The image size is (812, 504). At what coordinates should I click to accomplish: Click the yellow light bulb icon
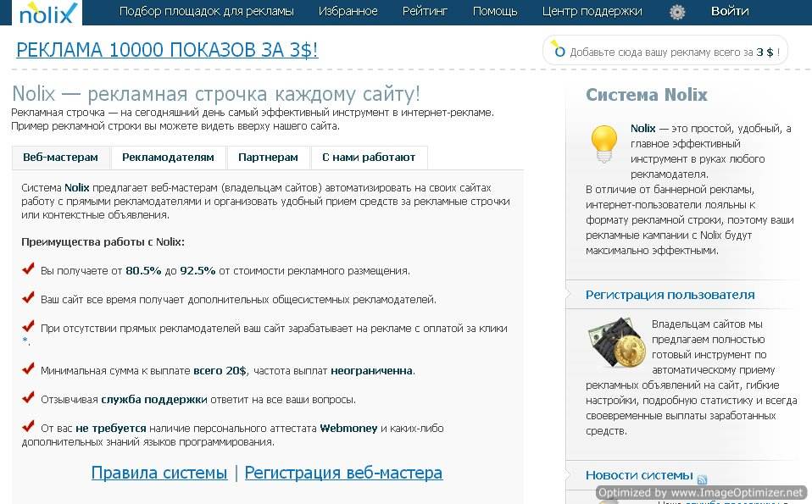coord(603,144)
